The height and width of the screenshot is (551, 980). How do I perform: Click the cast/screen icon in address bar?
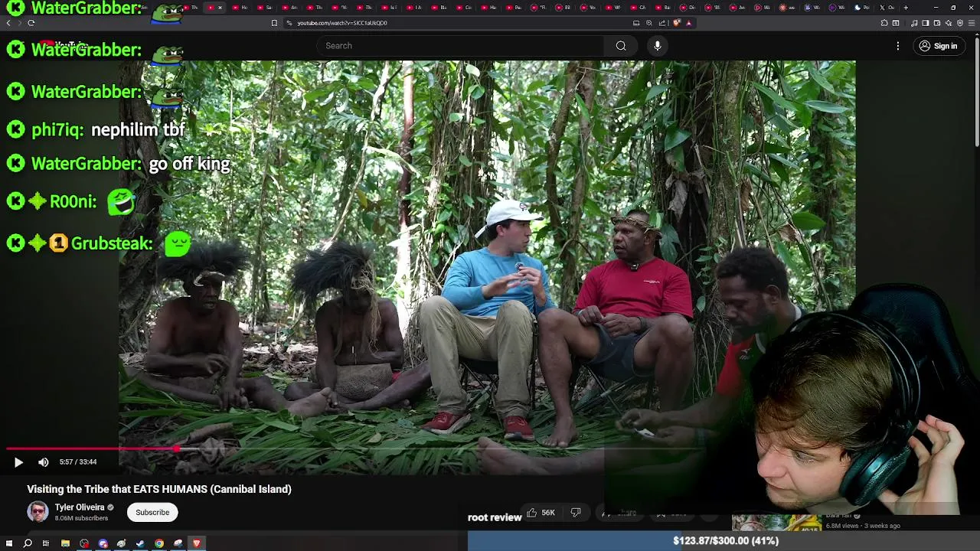[x=636, y=23]
